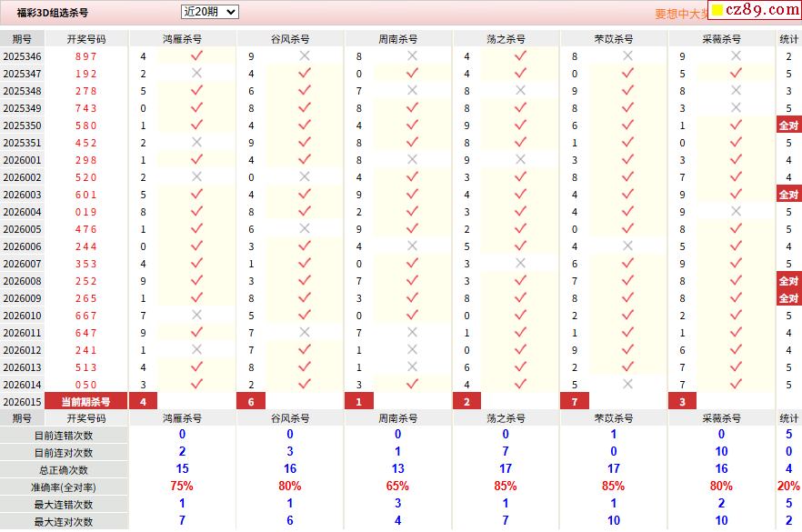Image resolution: width=802 pixels, height=532 pixels.
Task: Click 鸿雁 checkmark icon in row 2025346
Action: (x=196, y=56)
